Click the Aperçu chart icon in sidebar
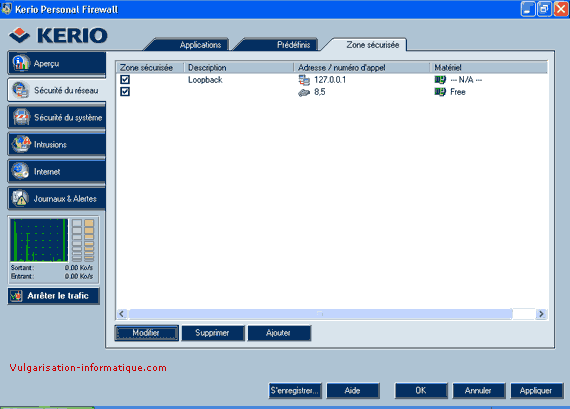Image resolution: width=570 pixels, height=409 pixels. [x=21, y=63]
